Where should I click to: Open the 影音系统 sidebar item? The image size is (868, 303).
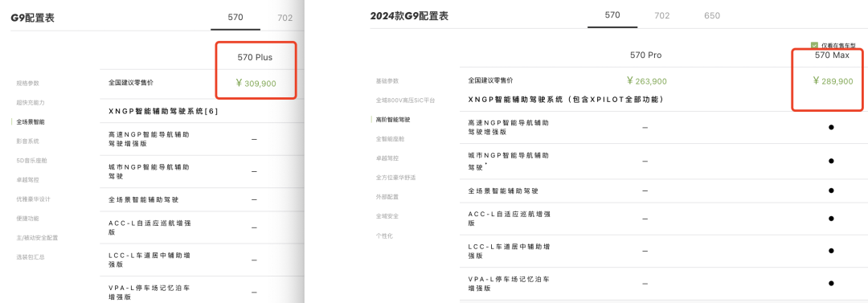click(27, 141)
